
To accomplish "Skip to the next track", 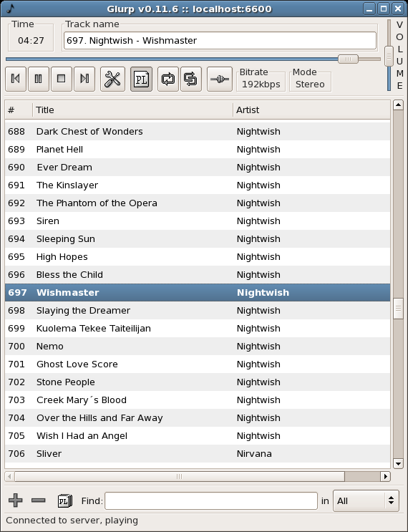I will pos(84,79).
